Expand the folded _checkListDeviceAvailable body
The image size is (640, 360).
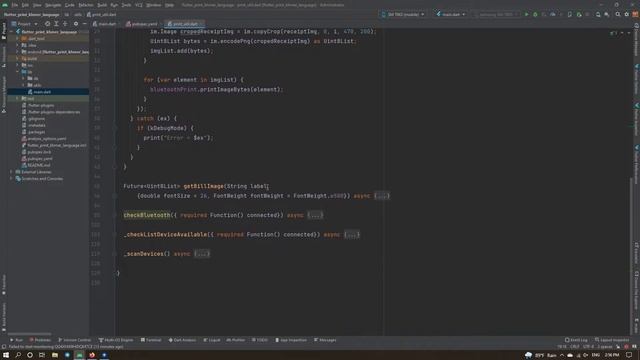352,235
